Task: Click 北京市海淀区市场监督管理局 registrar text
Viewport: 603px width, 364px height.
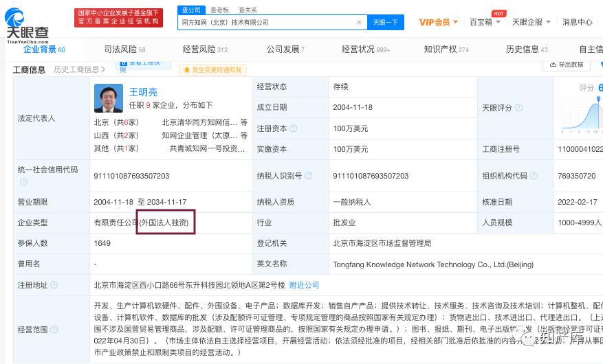Action: (x=382, y=243)
